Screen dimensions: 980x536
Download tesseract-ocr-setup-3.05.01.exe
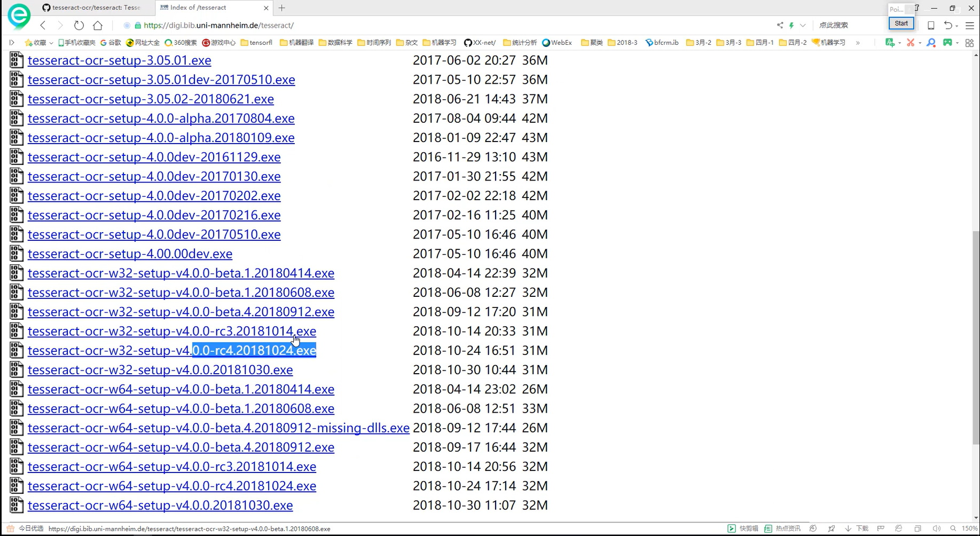point(119,60)
